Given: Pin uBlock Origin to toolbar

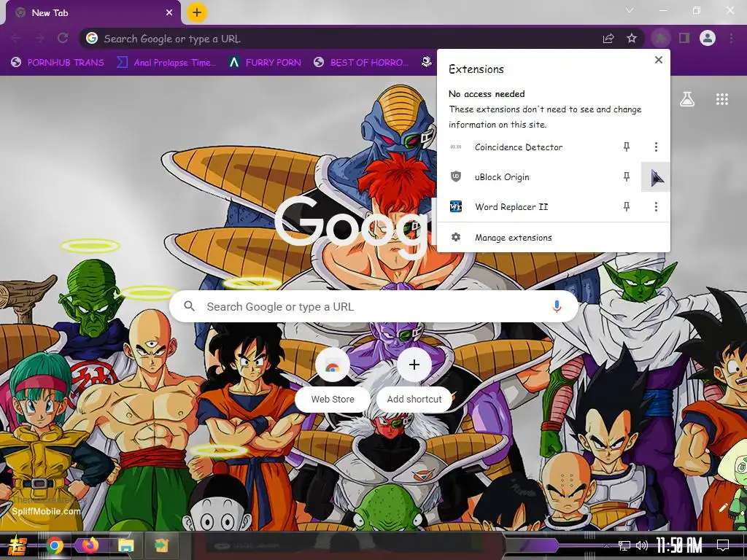Looking at the screenshot, I should tap(627, 177).
